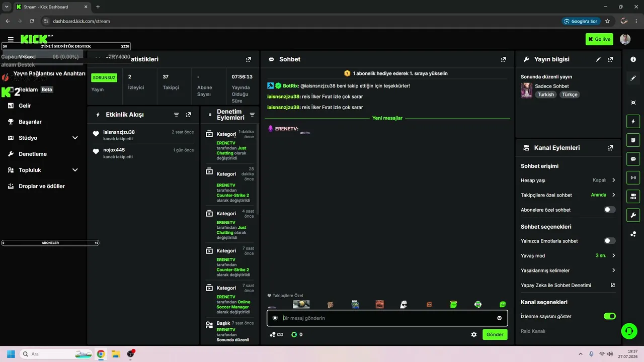The image size is (644, 362).
Task: Click the three-dots icon in right rail
Action: click(x=633, y=234)
